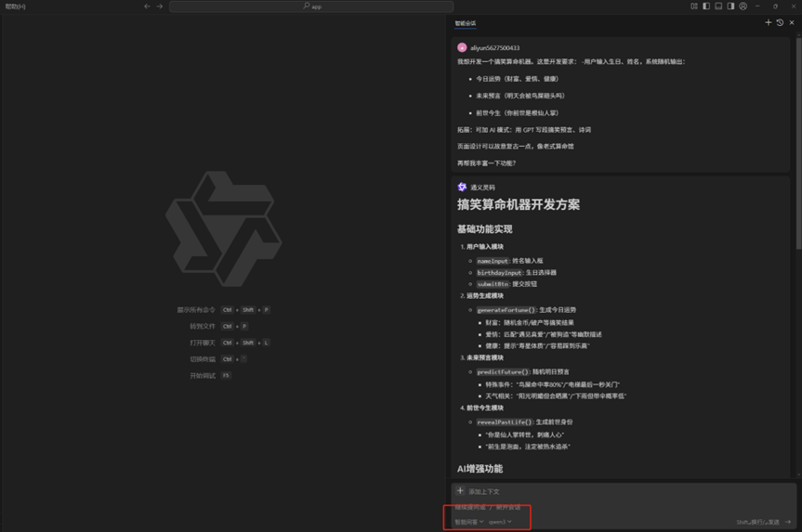Click the line 再帮我丰富一下功能?
Screen dimensions: 802x532
tap(486, 163)
